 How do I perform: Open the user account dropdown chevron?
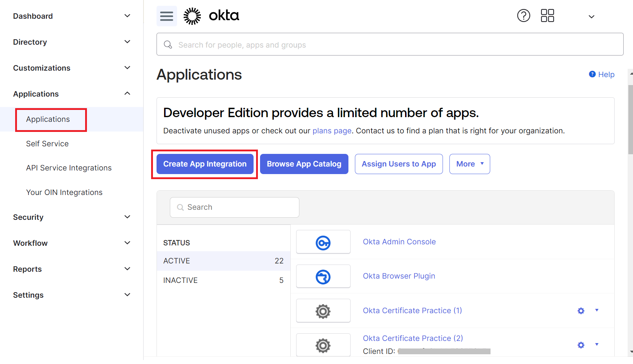click(x=591, y=17)
